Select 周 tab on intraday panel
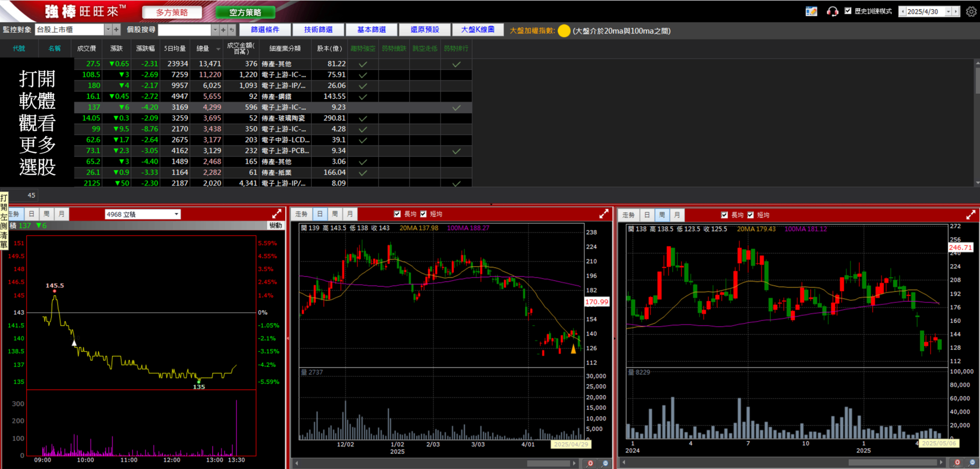 click(x=46, y=214)
